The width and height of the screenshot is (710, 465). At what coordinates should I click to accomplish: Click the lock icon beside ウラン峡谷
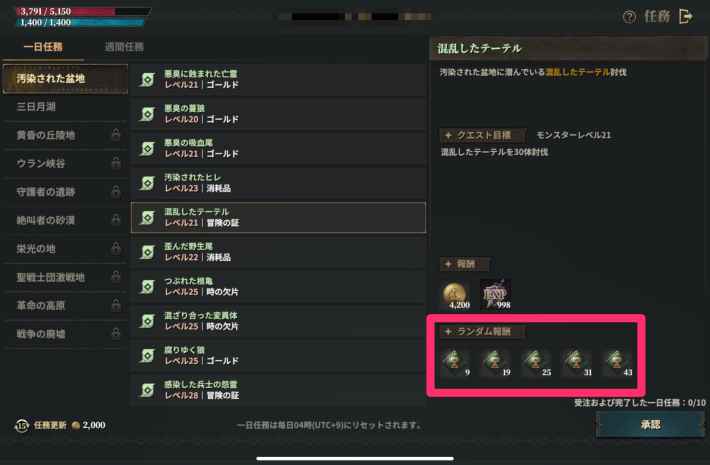[x=116, y=163]
